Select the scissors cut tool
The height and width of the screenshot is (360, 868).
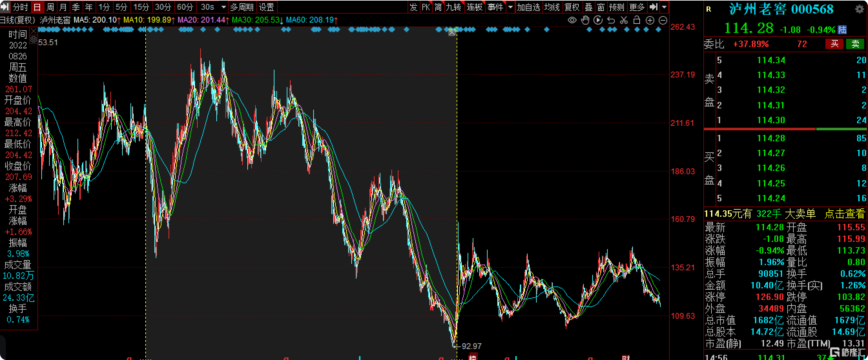624,20
